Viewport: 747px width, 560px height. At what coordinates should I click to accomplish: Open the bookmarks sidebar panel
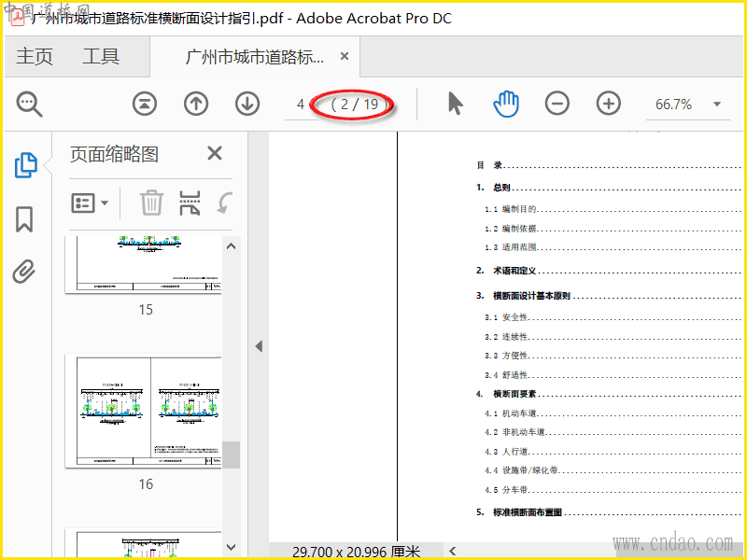24,219
